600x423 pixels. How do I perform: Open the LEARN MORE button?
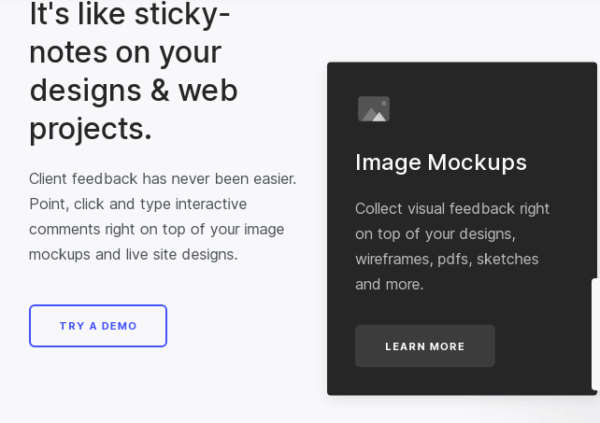click(x=425, y=346)
